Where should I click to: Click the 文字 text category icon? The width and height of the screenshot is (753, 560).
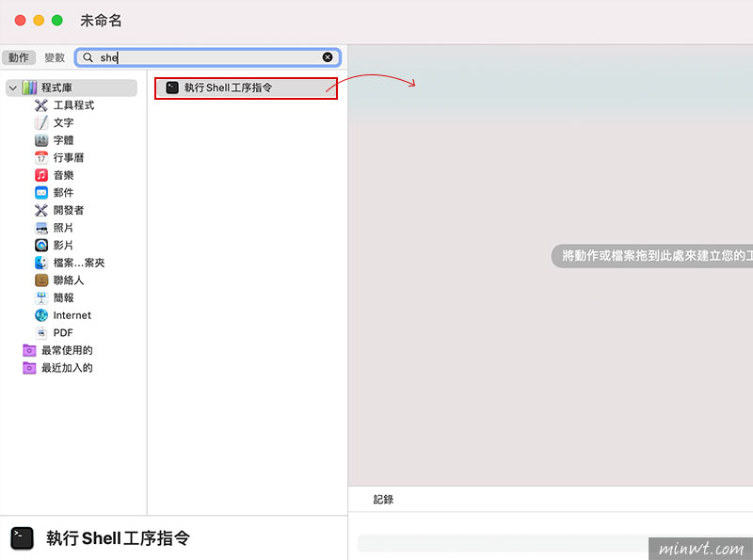click(x=41, y=122)
